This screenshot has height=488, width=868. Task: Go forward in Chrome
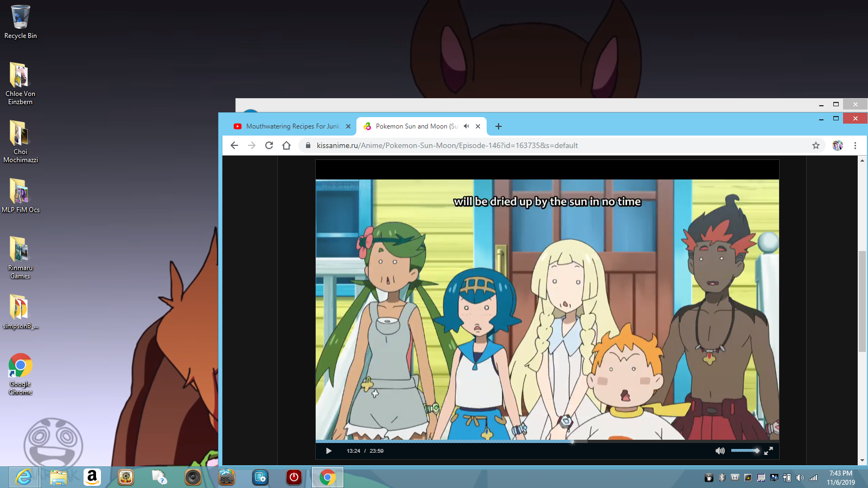(x=252, y=145)
